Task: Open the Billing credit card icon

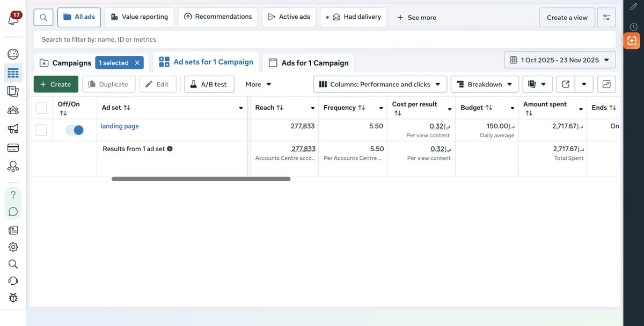Action: point(13,147)
